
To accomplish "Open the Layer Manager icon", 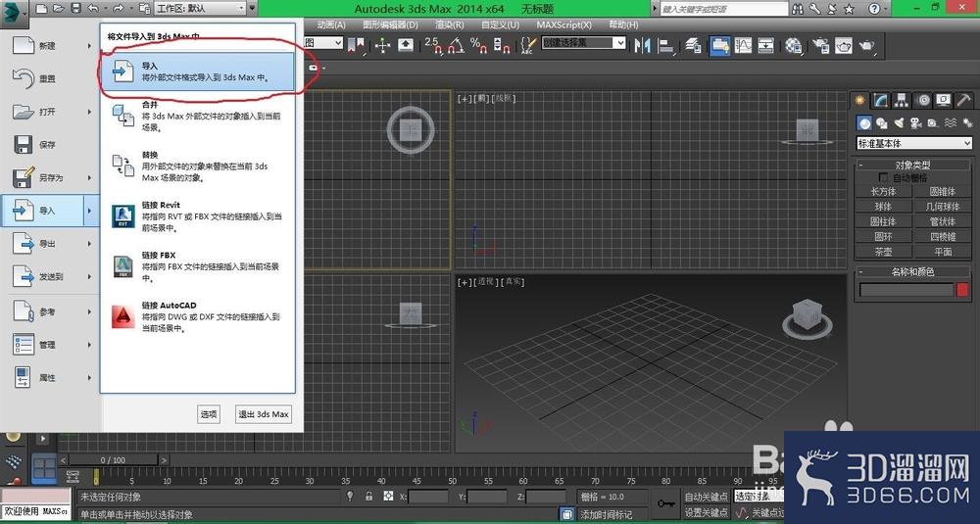I will 693,45.
